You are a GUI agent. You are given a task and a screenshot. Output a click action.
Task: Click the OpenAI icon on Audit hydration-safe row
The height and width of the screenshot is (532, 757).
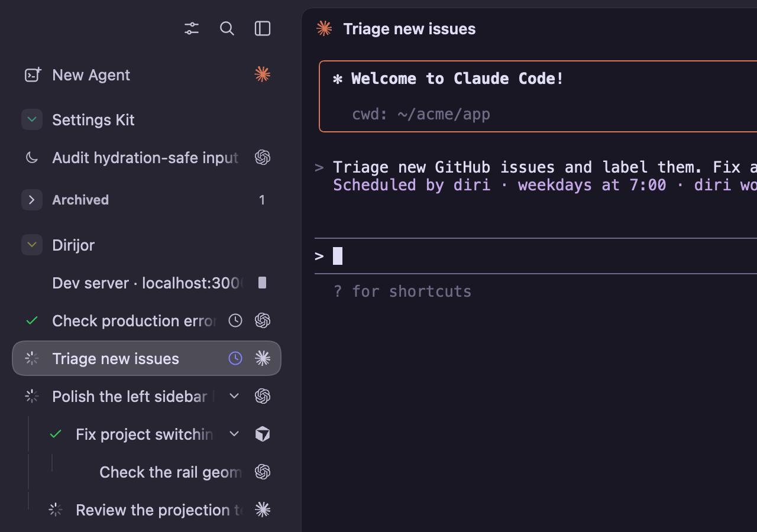tap(263, 157)
